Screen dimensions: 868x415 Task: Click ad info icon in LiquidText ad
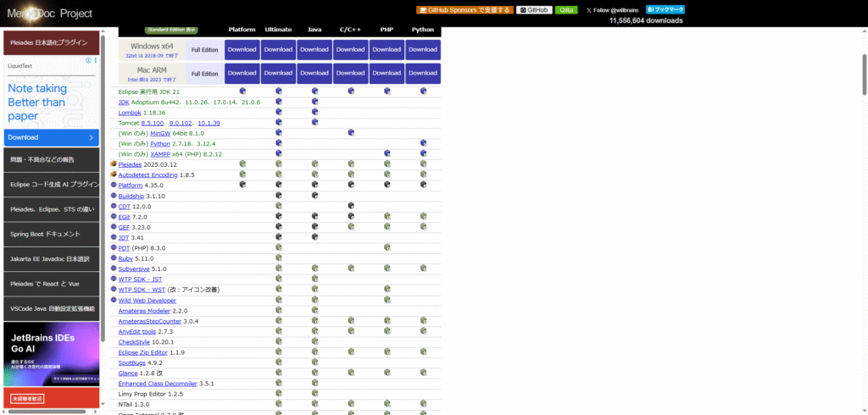pos(88,60)
